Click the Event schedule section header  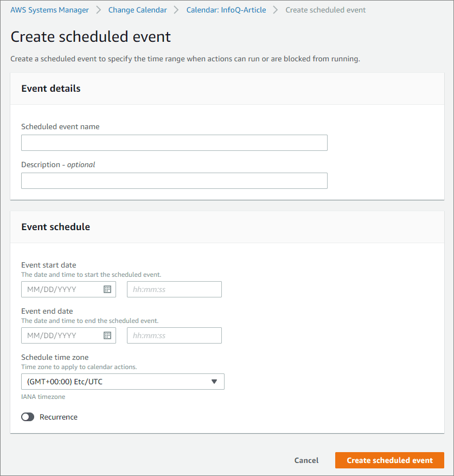tap(55, 227)
